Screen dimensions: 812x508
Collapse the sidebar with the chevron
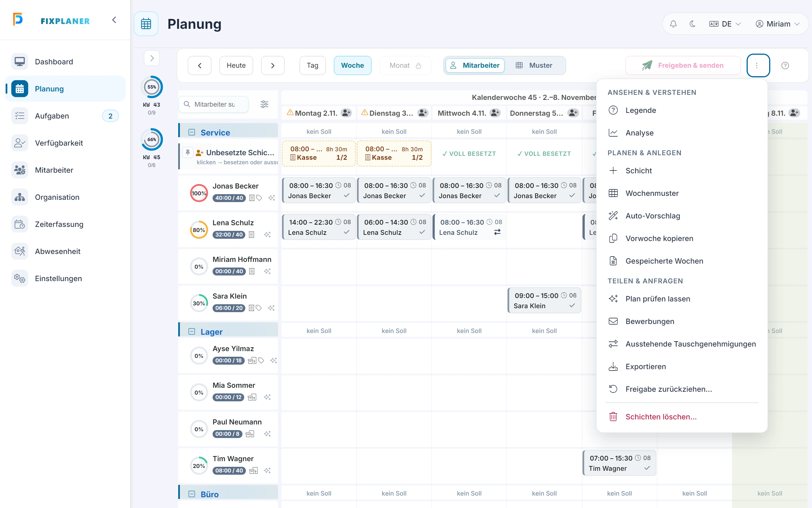114,20
